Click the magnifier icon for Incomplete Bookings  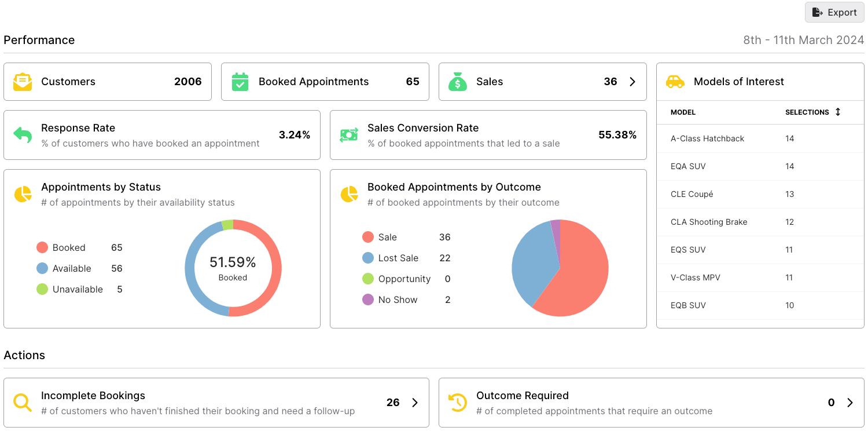coord(23,403)
